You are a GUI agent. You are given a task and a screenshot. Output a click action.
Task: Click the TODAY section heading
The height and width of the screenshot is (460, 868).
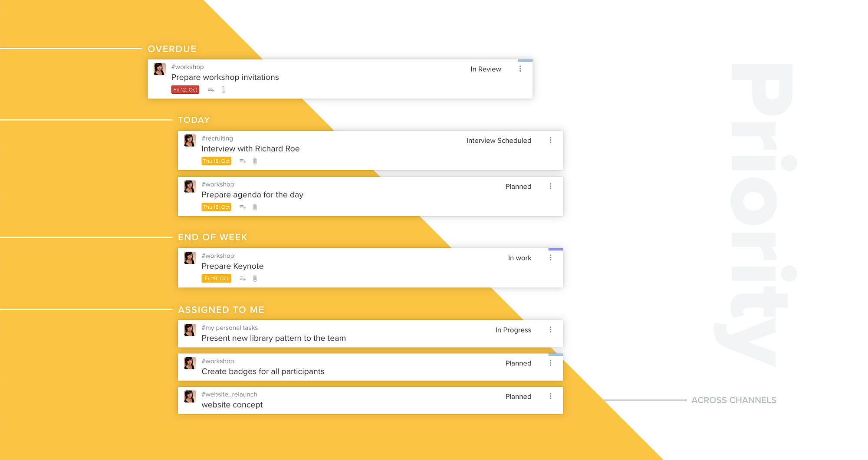pyautogui.click(x=194, y=120)
